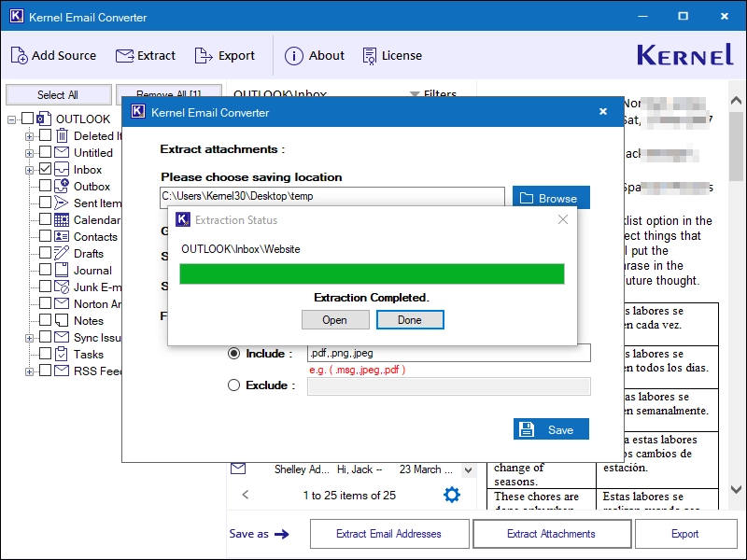This screenshot has width=747, height=560.
Task: Click the Open button in Extraction Status
Action: point(335,319)
